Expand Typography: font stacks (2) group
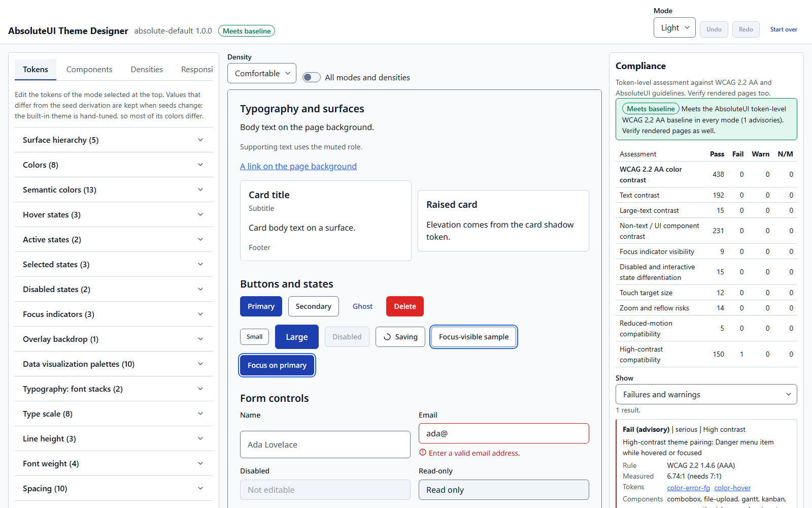The image size is (812, 508). pos(114,389)
